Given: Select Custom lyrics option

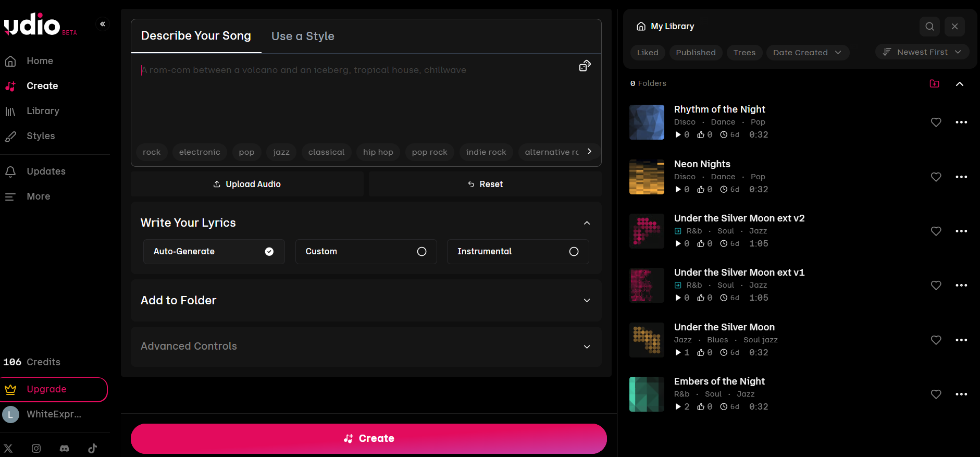Looking at the screenshot, I should coord(366,252).
